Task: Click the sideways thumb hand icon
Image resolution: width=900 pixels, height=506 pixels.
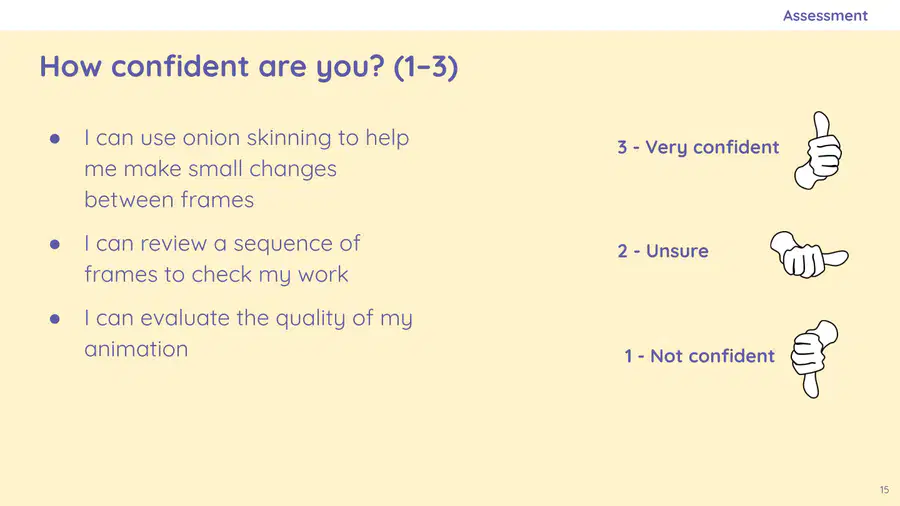Action: click(x=809, y=255)
